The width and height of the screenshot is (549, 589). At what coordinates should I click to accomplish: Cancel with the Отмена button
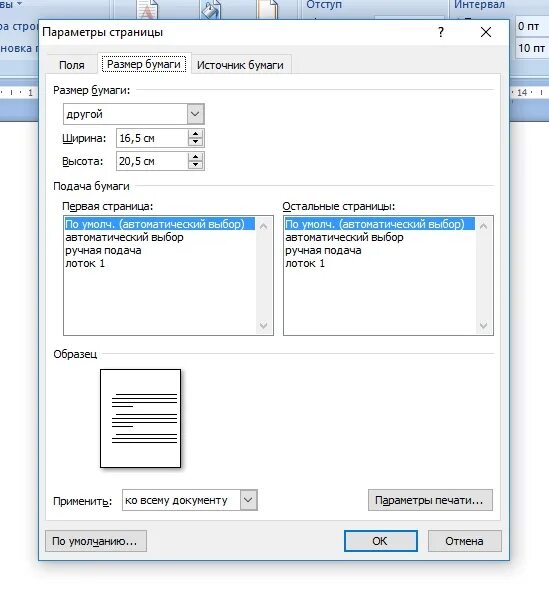465,541
